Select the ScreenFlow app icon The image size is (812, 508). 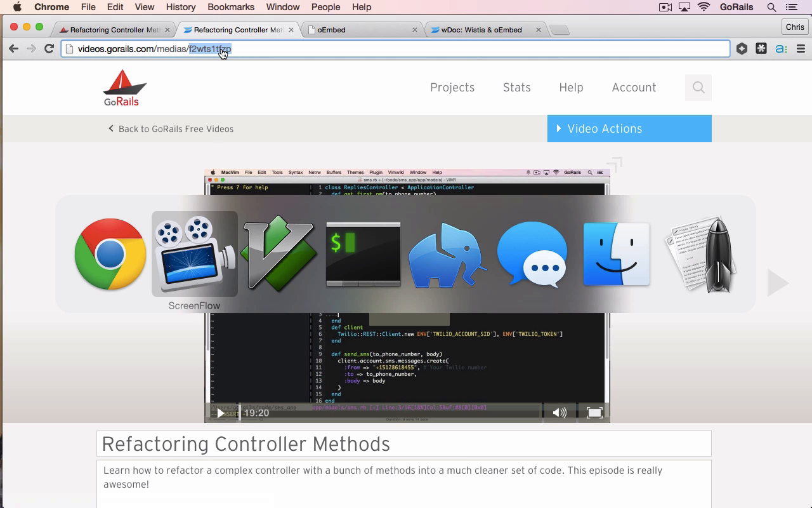194,254
